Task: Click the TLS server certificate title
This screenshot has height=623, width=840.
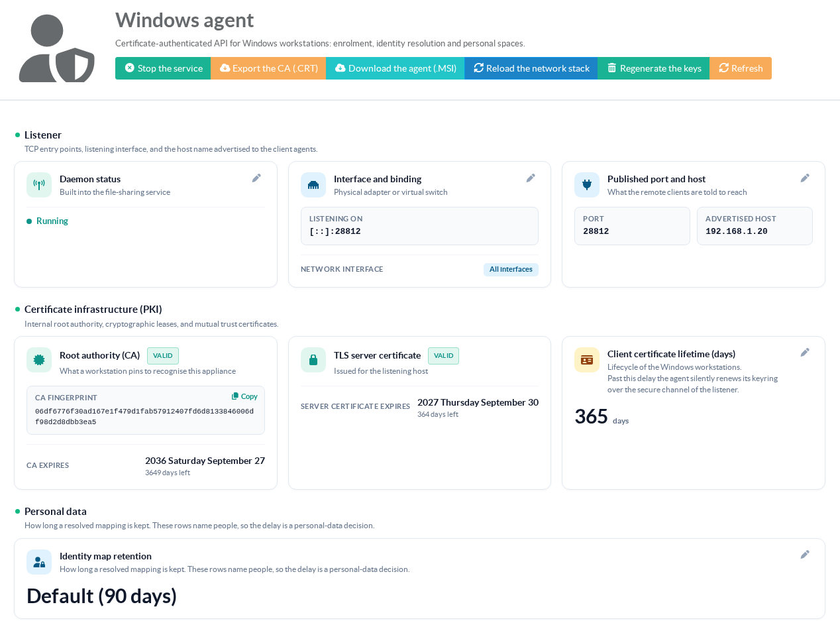Action: pos(377,355)
